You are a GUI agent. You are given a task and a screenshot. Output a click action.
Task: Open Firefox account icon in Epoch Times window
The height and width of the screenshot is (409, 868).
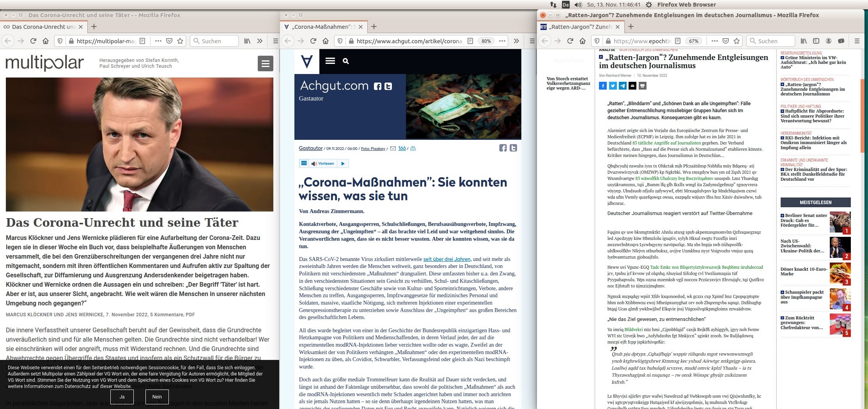coord(829,41)
